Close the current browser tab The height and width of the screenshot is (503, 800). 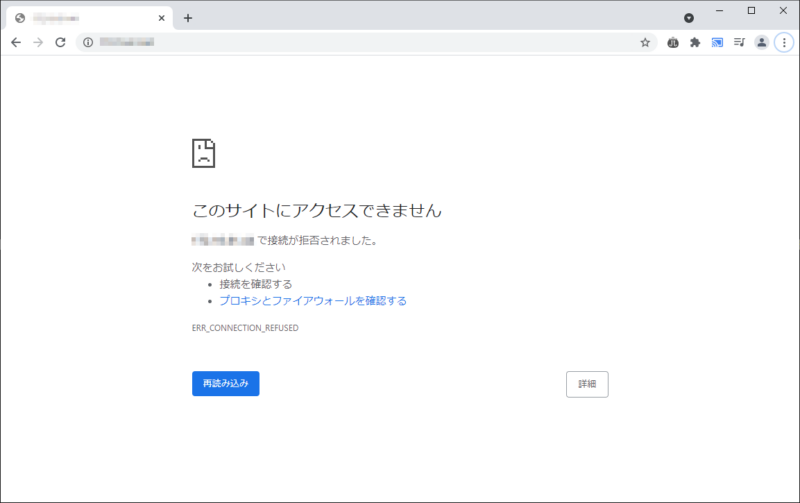click(x=161, y=18)
